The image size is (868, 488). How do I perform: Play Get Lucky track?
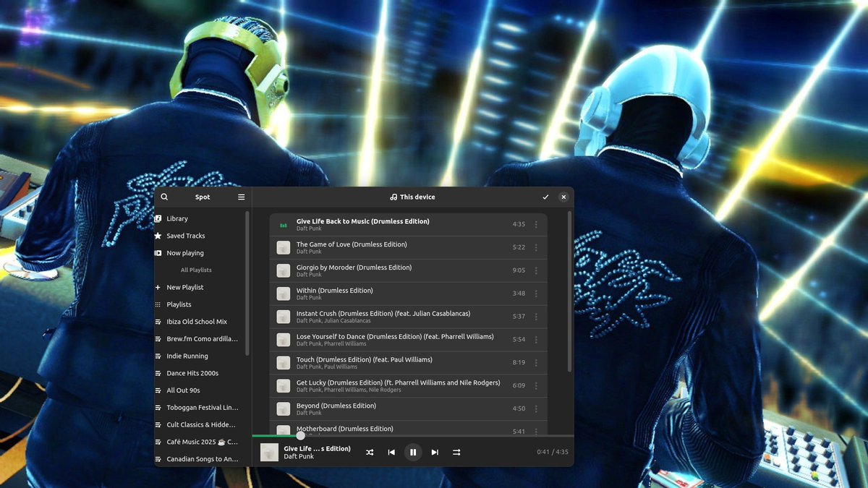coord(409,385)
